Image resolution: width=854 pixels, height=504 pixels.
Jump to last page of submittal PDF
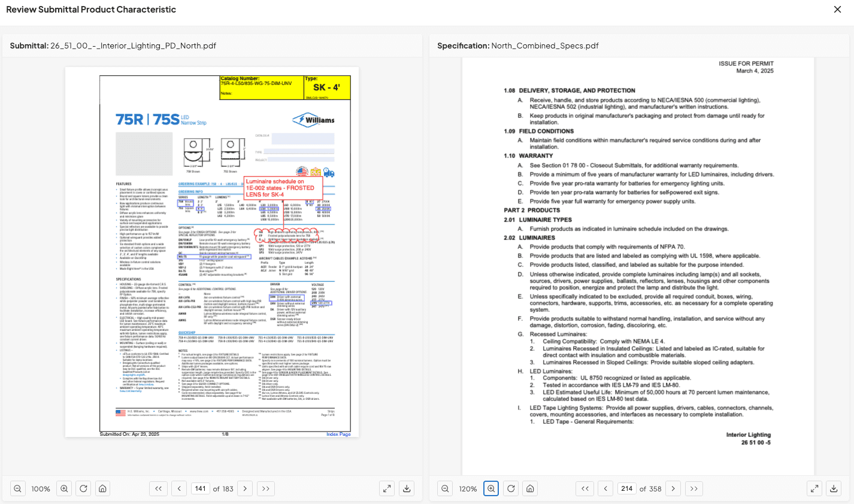pos(266,488)
